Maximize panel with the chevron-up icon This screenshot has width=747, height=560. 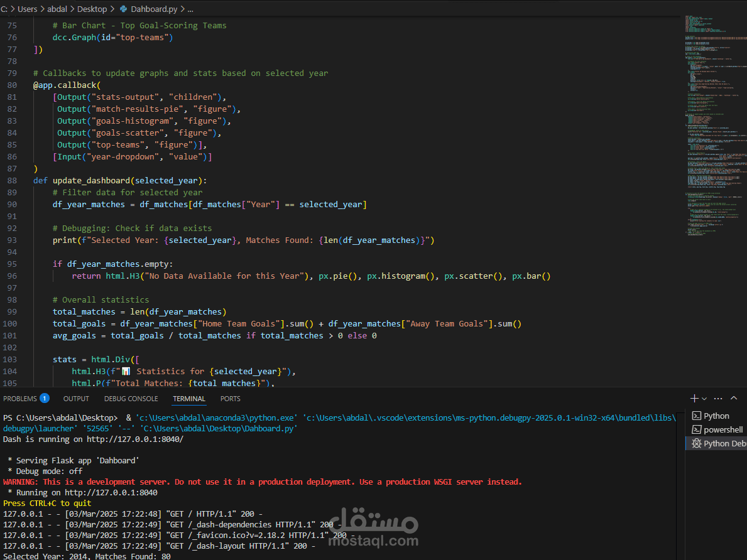click(x=734, y=398)
